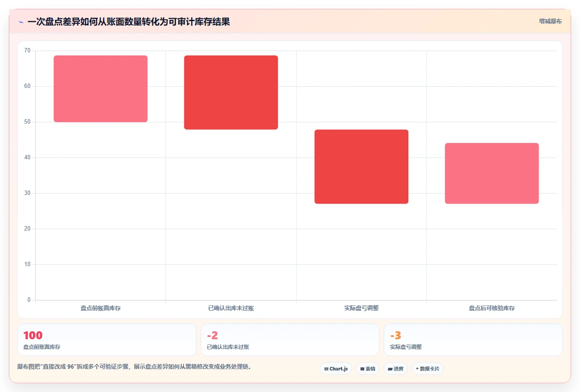Viewport: 580px width, 392px height.
Task: Click the lightning icon beside the title
Action: pos(21,22)
